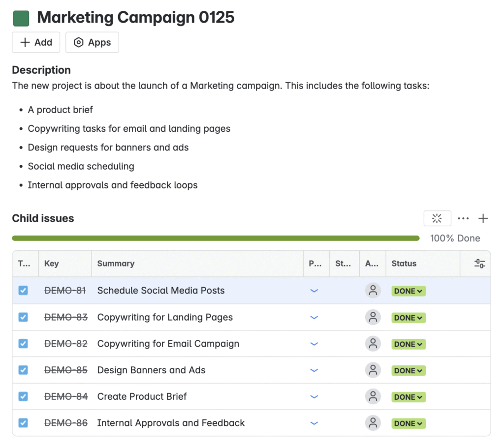
Task: Click the Add button
Action: coord(36,42)
